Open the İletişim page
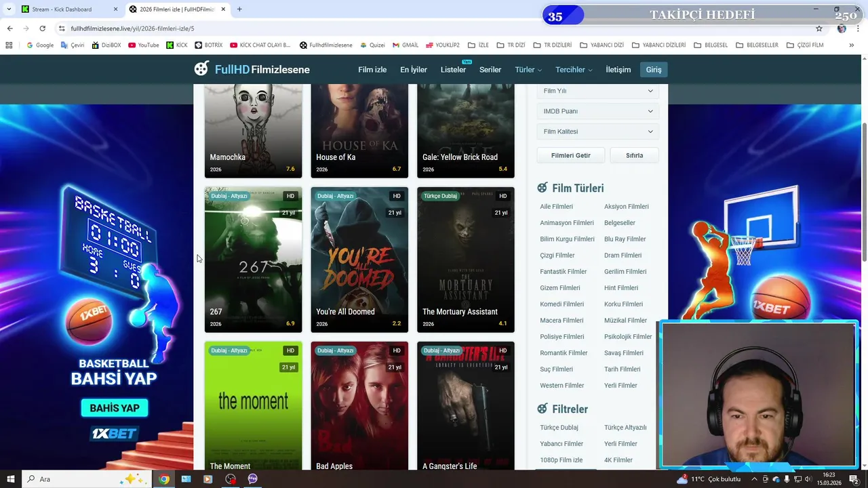The width and height of the screenshot is (868, 488). point(618,70)
